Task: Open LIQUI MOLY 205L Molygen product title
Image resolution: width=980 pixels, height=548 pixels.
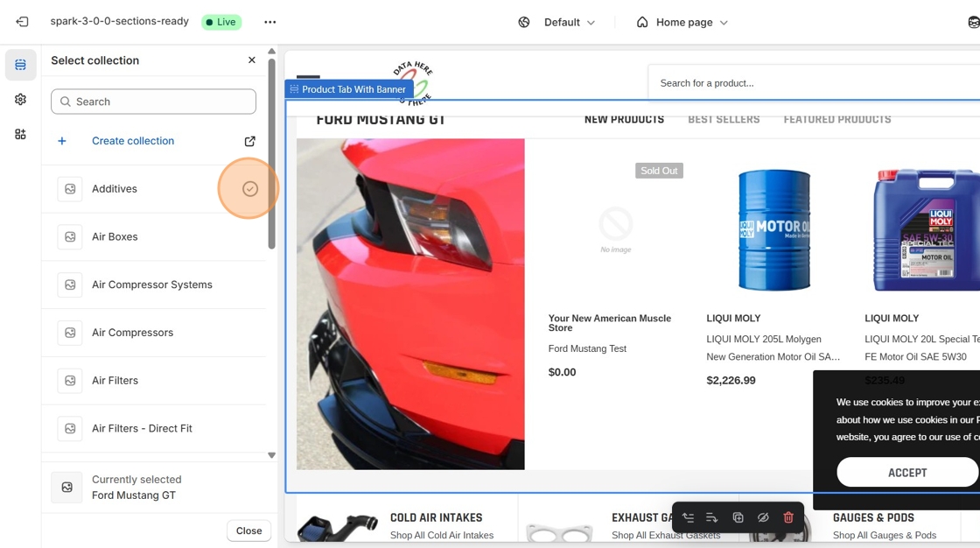Action: [773, 348]
